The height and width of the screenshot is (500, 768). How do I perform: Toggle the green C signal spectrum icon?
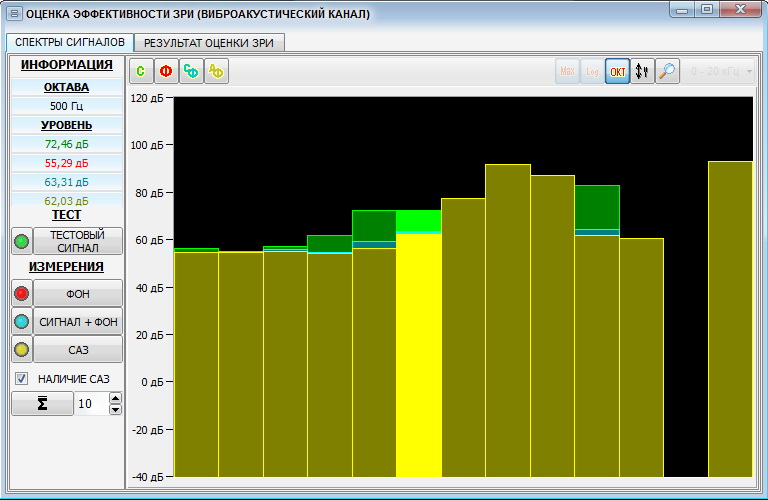coord(141,72)
